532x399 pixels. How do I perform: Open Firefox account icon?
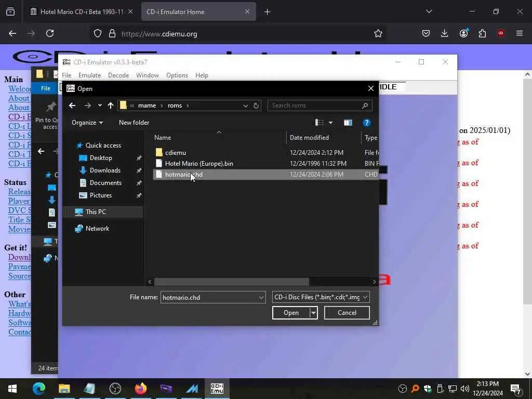(x=463, y=33)
